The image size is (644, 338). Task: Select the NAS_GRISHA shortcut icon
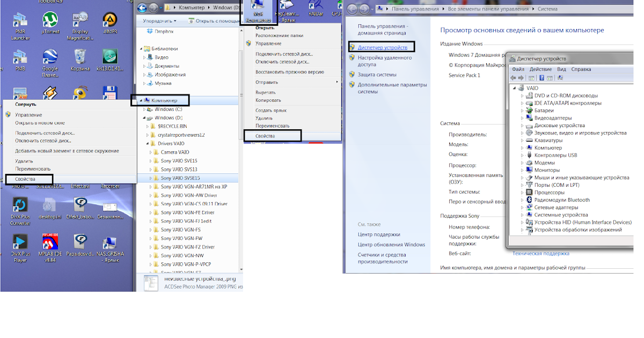tap(110, 243)
